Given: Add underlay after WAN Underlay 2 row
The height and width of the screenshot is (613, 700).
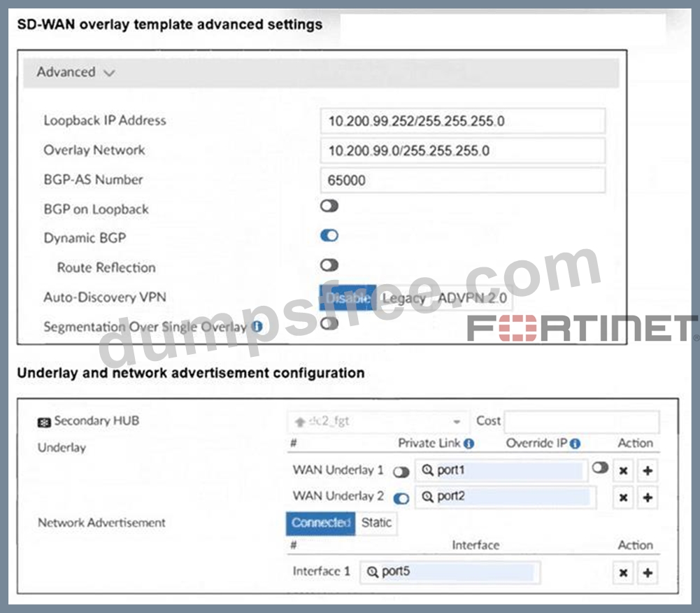Looking at the screenshot, I should click(648, 498).
